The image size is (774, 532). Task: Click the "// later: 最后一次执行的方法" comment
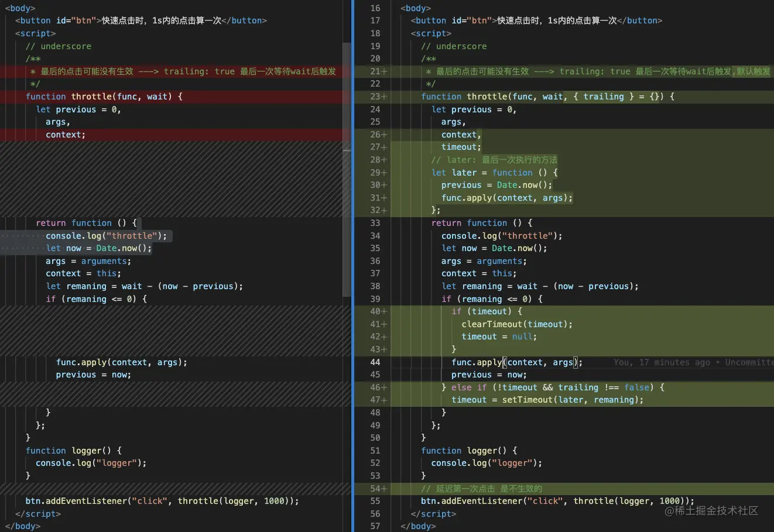coord(494,160)
